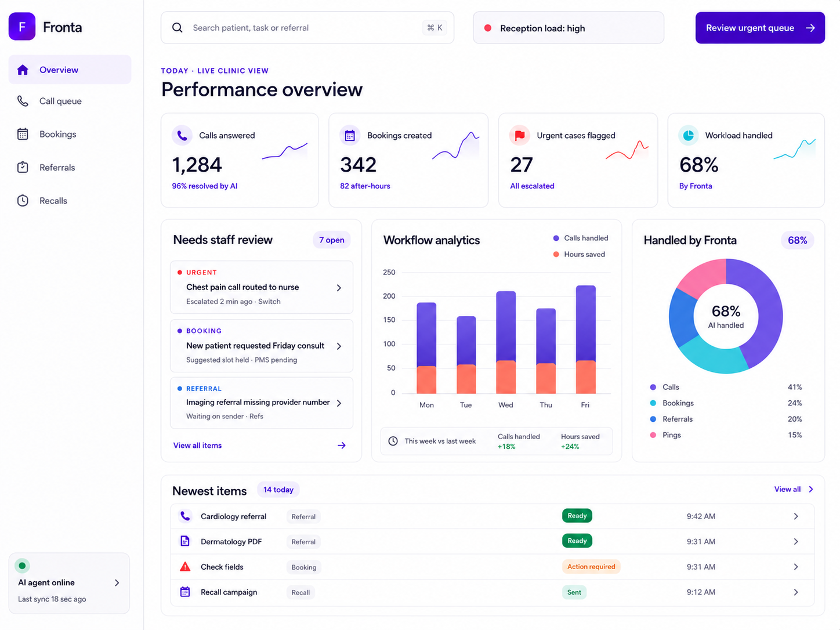The width and height of the screenshot is (840, 630).
Task: Click the Call queue phone icon
Action: click(x=23, y=101)
